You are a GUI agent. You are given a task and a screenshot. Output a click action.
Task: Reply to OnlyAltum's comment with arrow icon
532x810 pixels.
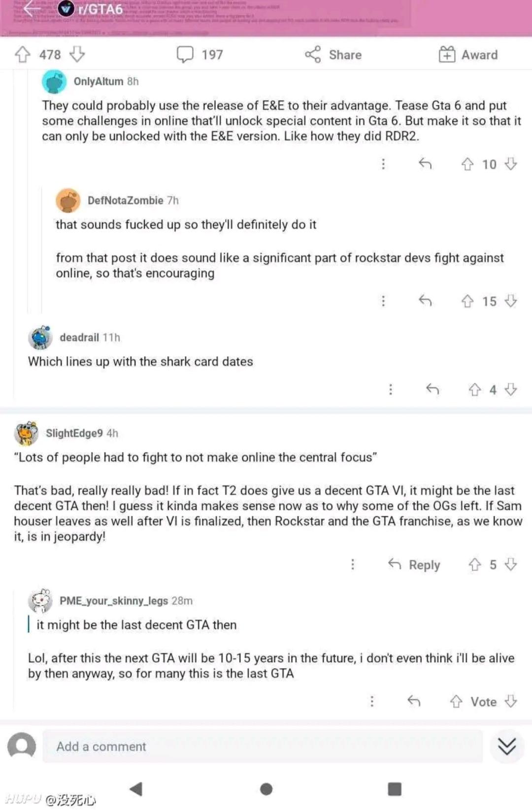pyautogui.click(x=425, y=164)
